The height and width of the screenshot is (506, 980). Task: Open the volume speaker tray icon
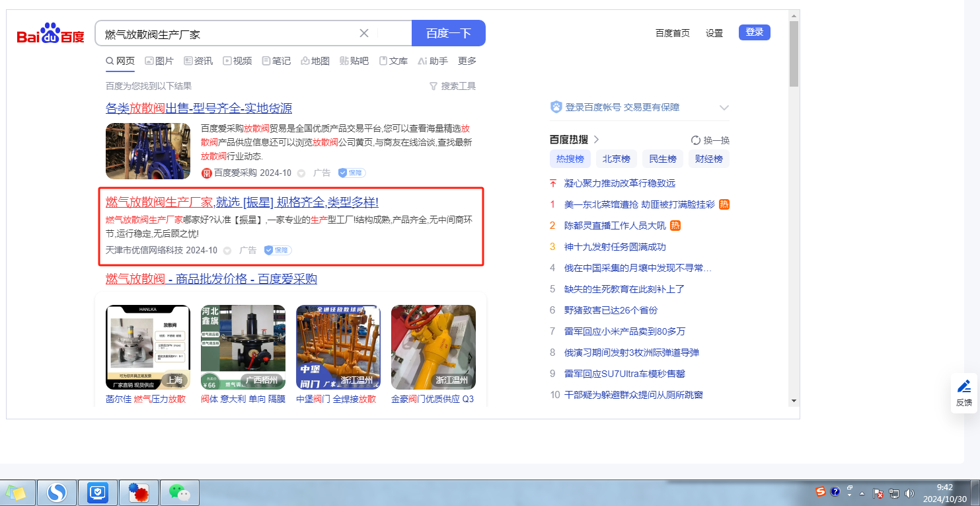[x=909, y=493]
